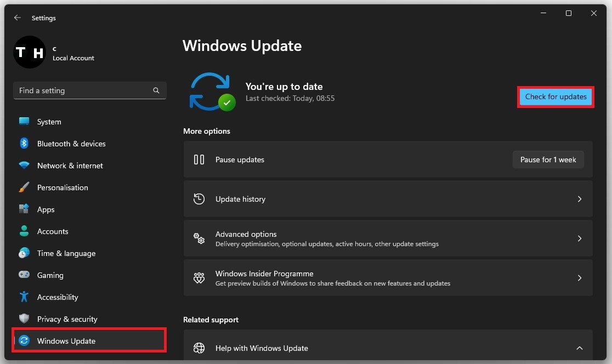This screenshot has width=612, height=364.
Task: Expand Update history with its chevron
Action: tap(580, 199)
